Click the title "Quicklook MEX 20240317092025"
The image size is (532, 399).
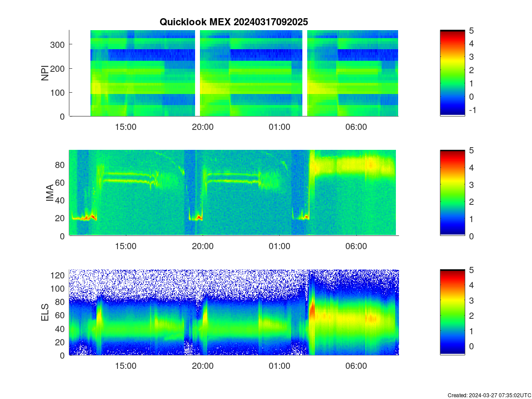tap(234, 22)
